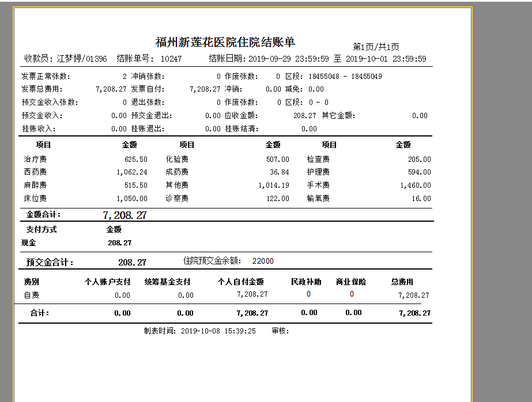532x402 pixels.
Task: Click 应收金额 value 208.27
Action: coord(305,116)
